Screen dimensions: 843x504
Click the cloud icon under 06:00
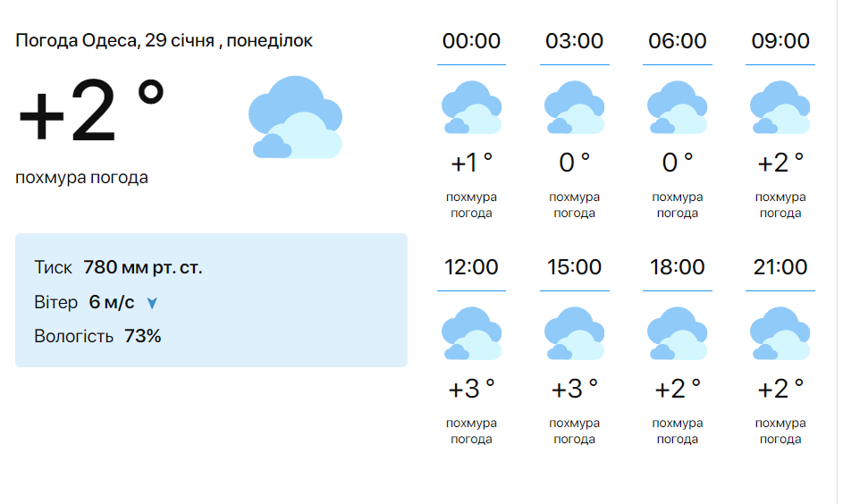678,107
